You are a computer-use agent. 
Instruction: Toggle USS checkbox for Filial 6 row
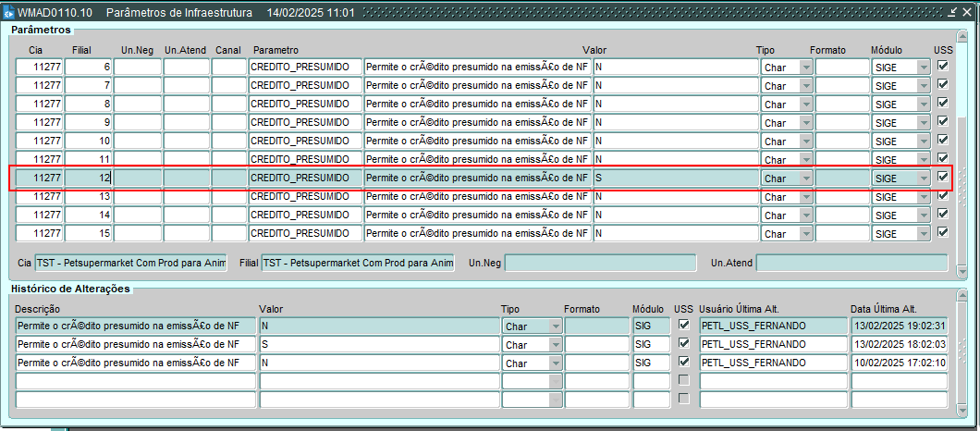pyautogui.click(x=942, y=67)
